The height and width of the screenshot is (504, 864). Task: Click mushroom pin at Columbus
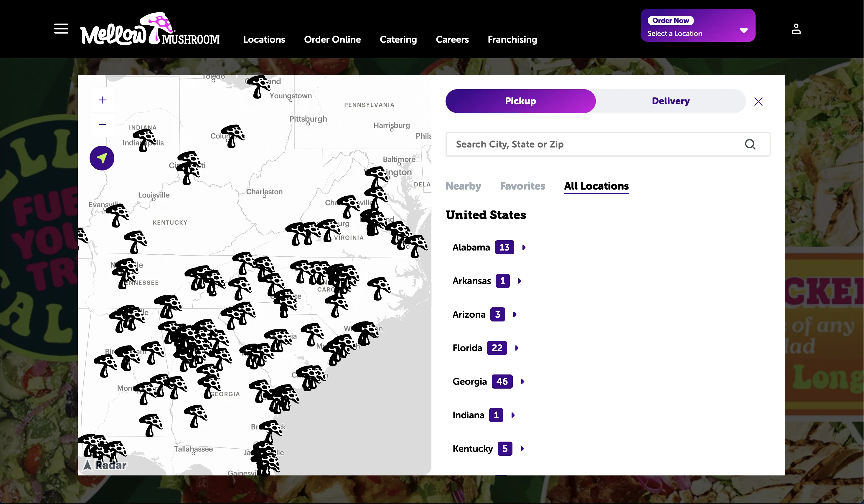233,136
